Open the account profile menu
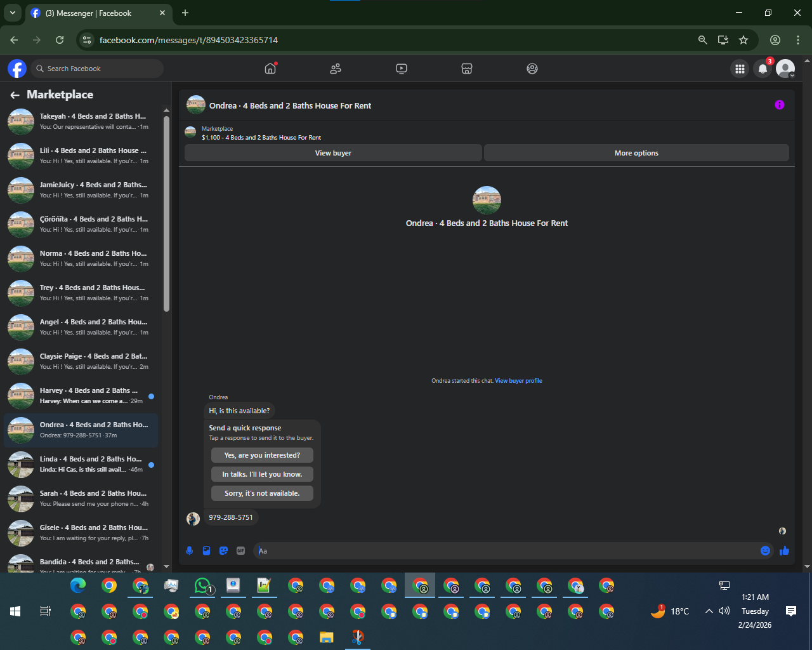 pos(785,69)
